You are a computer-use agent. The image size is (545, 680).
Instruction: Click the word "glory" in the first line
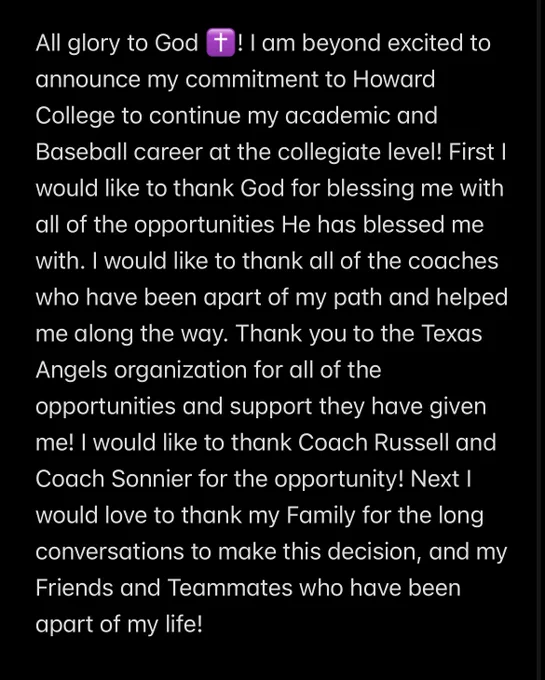[93, 44]
